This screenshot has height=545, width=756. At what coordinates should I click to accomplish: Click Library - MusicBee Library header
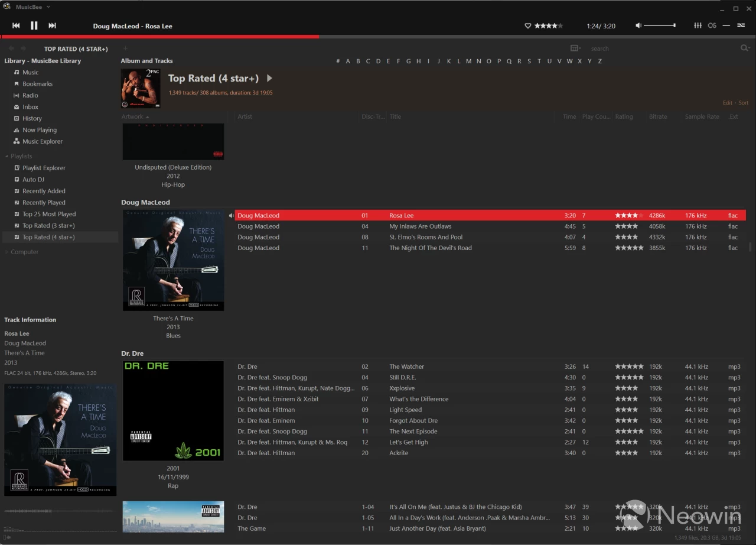tap(43, 61)
